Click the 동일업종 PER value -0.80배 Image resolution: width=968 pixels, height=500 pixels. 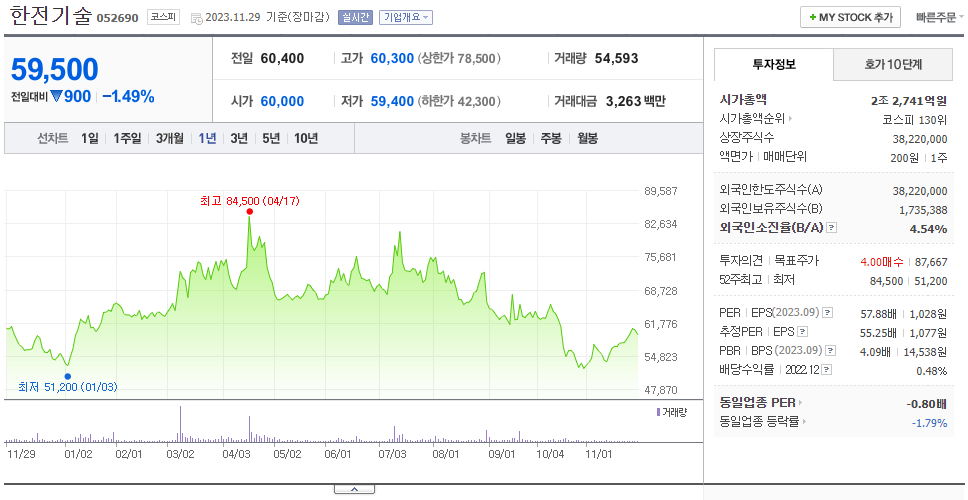[x=927, y=404]
